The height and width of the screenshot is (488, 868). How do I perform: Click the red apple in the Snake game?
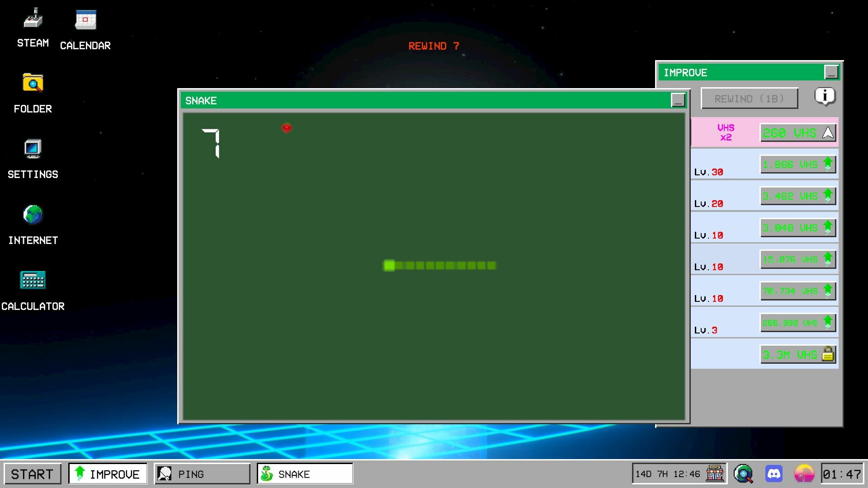tap(287, 128)
